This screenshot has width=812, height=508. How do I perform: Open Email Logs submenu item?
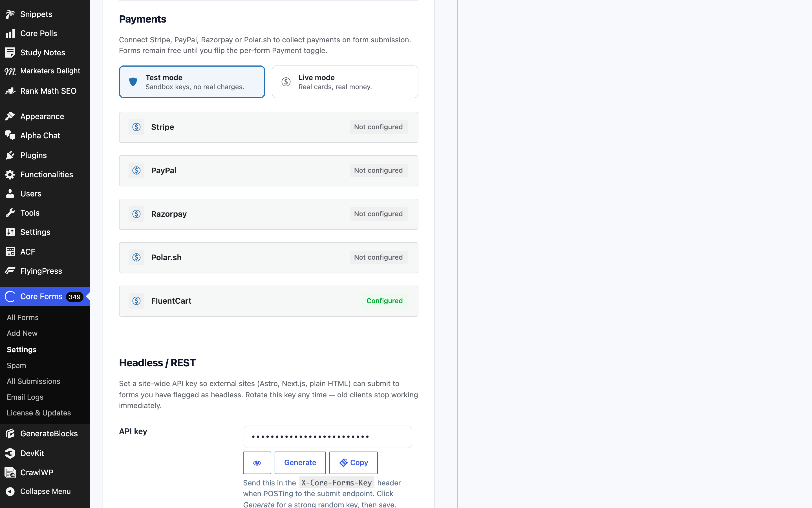pyautogui.click(x=25, y=397)
